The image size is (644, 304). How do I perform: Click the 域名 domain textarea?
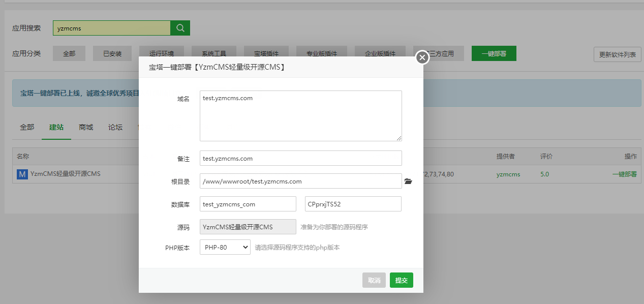[x=300, y=116]
